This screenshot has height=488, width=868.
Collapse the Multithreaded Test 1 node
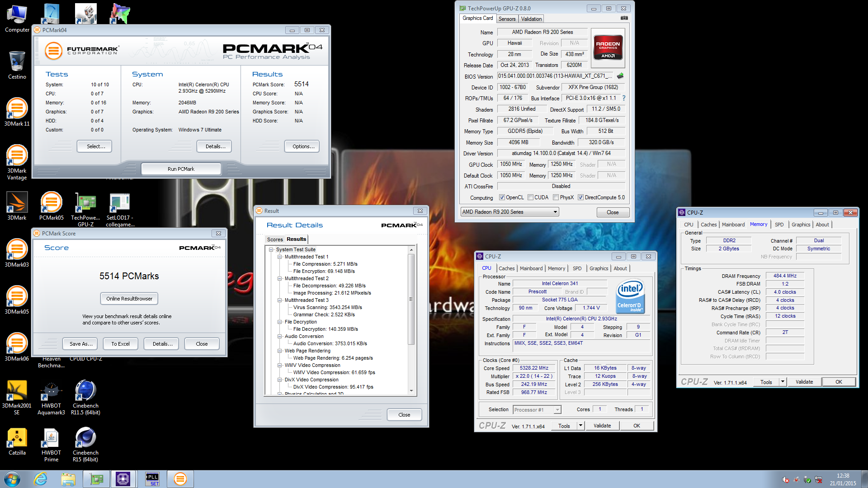click(280, 257)
